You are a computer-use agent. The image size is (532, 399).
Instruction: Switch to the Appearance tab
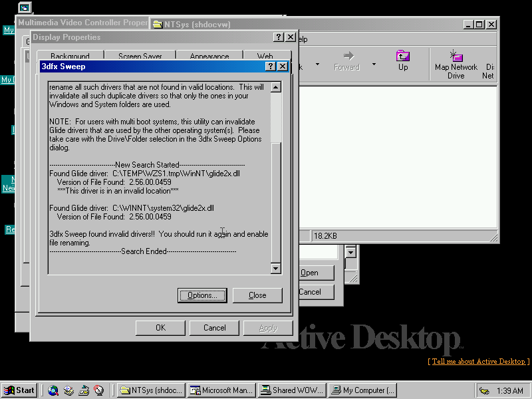[209, 57]
